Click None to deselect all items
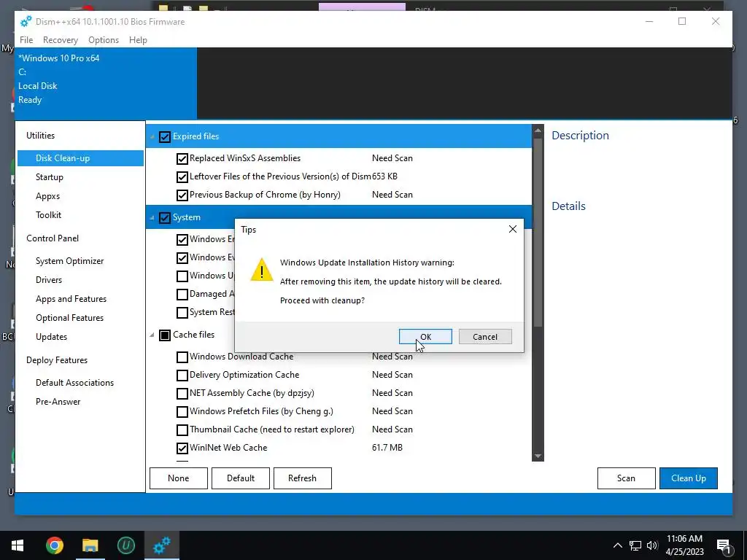The height and width of the screenshot is (560, 747). [178, 478]
